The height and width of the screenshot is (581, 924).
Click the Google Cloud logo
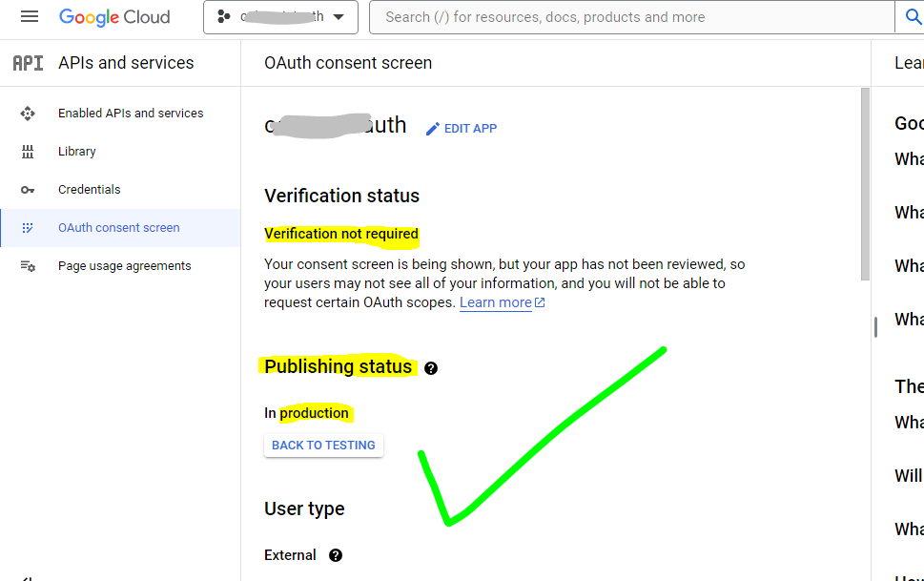point(114,17)
